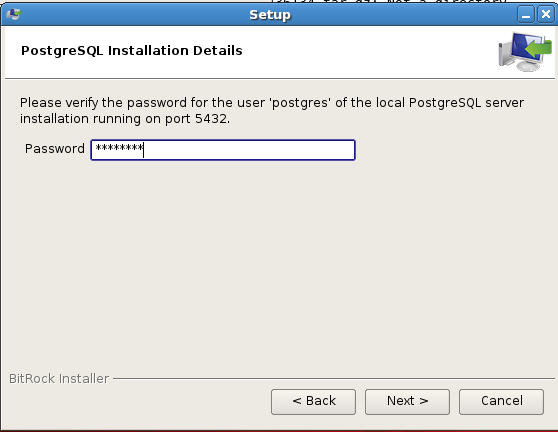Image resolution: width=558 pixels, height=432 pixels.
Task: Click the installer computer graphic in header
Action: 525,52
